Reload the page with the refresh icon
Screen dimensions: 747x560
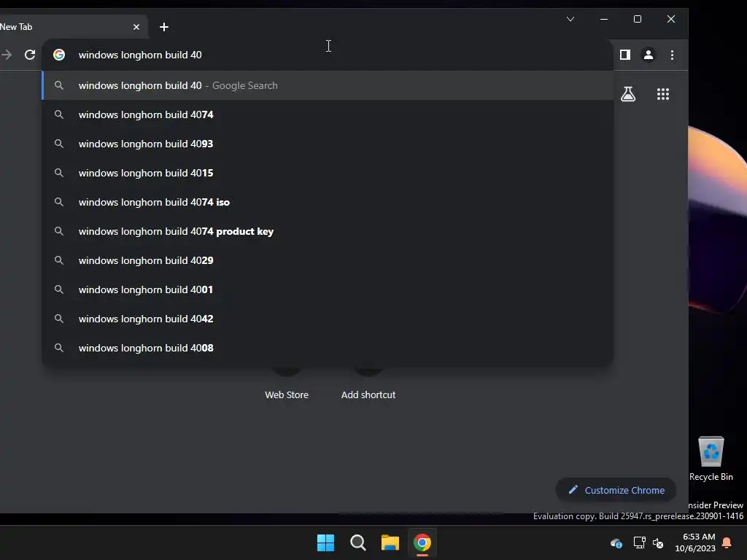tap(30, 55)
